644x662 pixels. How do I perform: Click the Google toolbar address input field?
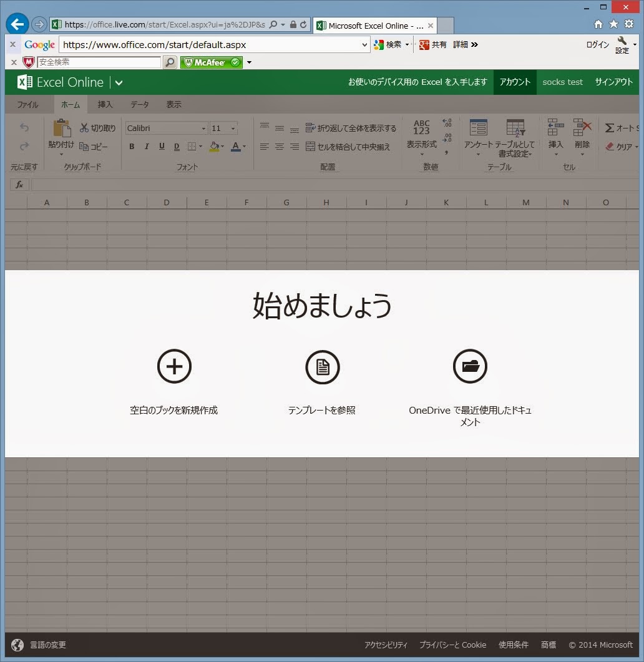pos(210,45)
